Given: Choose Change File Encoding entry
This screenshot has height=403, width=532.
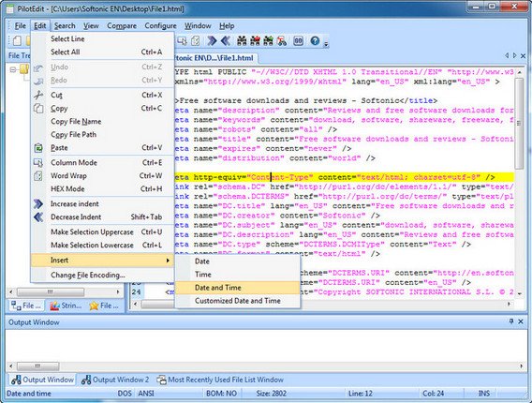Looking at the screenshot, I should tap(103, 275).
